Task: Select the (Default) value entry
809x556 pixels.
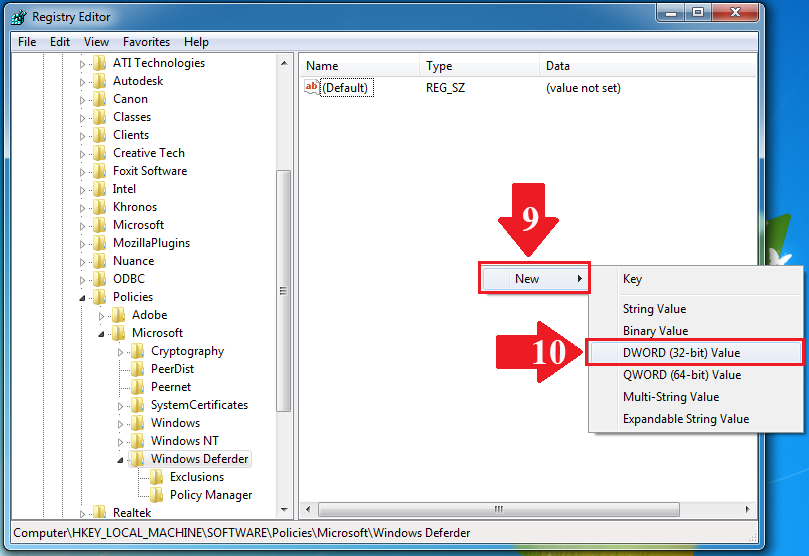Action: 345,88
